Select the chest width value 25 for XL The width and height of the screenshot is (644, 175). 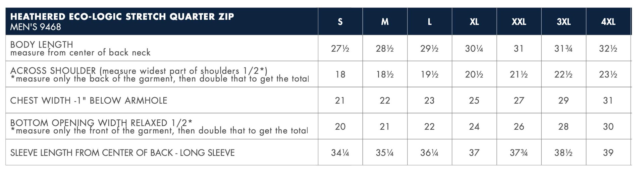pos(474,100)
